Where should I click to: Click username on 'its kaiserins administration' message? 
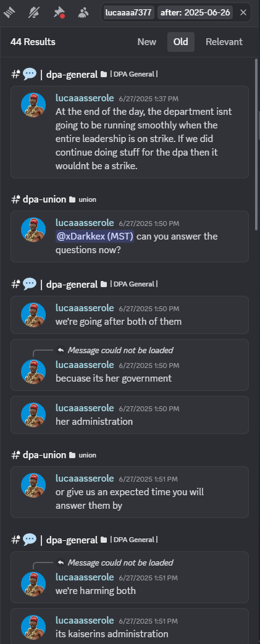(85, 620)
